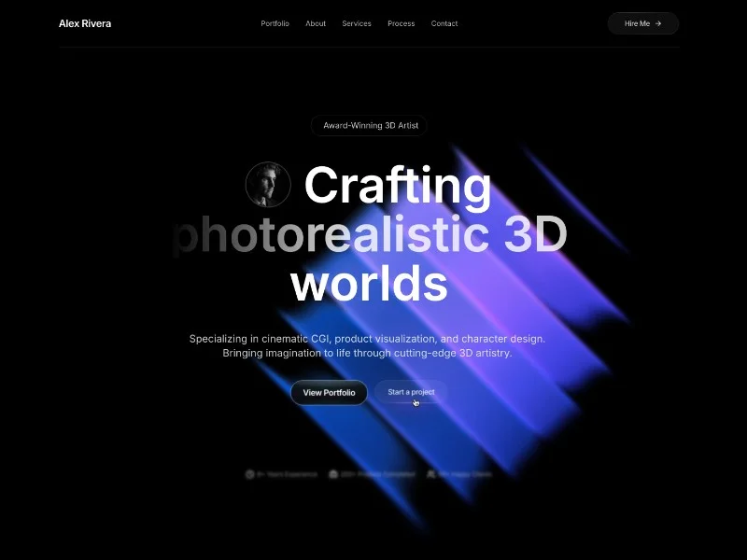Image resolution: width=747 pixels, height=560 pixels.
Task: Click the Alex Rivera site logo
Action: click(x=85, y=23)
